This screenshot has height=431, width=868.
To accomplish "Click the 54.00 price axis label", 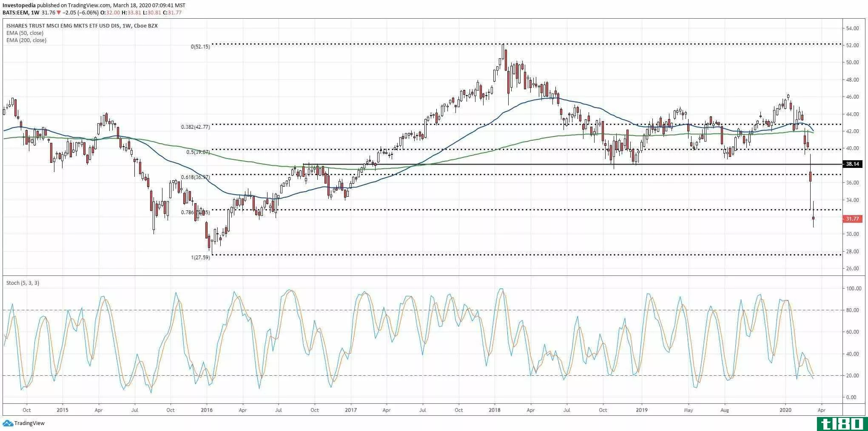I will click(x=852, y=28).
